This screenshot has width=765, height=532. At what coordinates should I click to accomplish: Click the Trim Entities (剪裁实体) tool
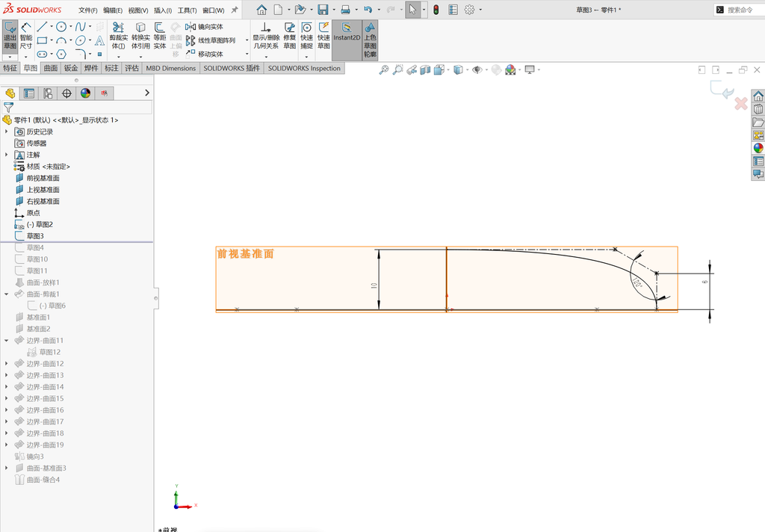pyautogui.click(x=119, y=36)
